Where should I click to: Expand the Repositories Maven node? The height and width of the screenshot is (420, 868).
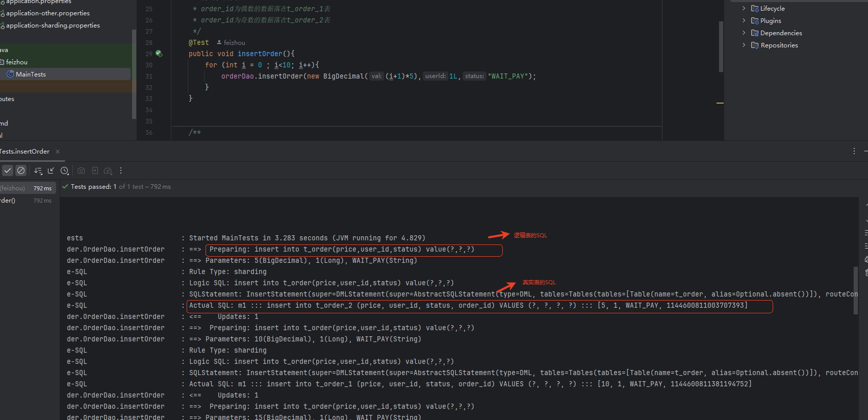coord(744,45)
